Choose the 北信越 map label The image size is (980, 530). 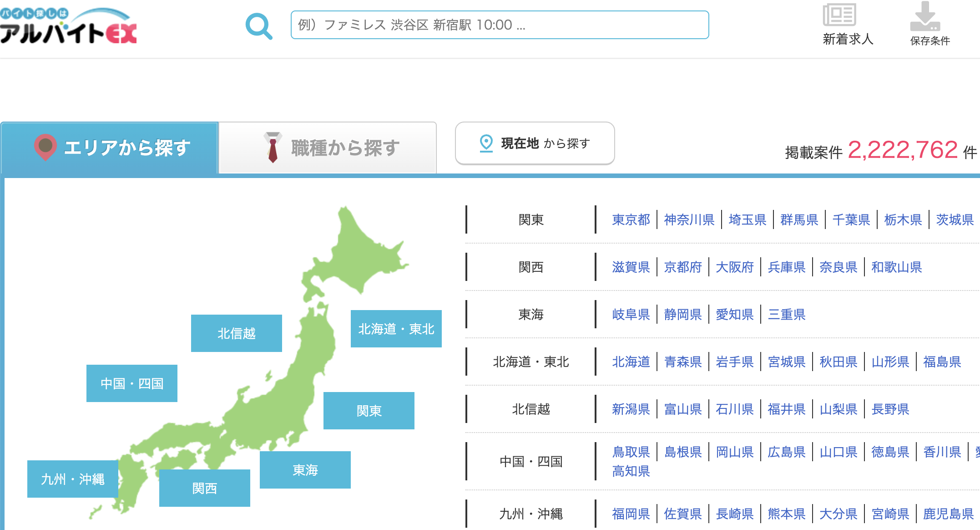[236, 333]
